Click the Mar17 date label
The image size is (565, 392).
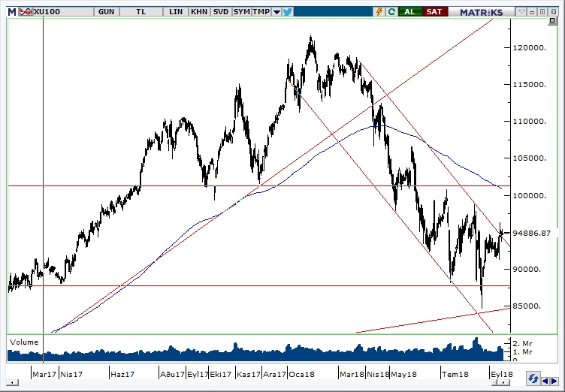coord(44,374)
